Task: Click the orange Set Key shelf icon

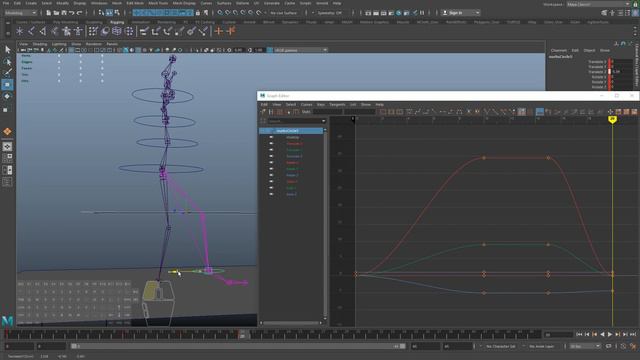Action: point(219,31)
